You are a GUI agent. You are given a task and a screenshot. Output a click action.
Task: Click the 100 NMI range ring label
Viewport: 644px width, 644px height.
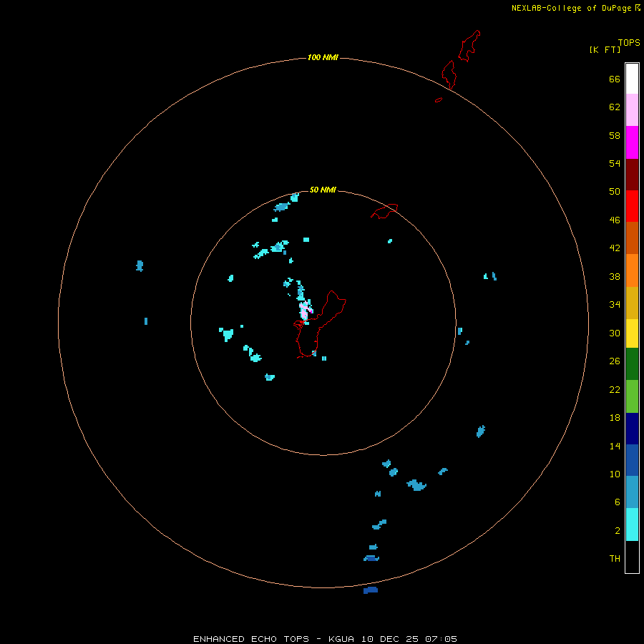[x=323, y=57]
